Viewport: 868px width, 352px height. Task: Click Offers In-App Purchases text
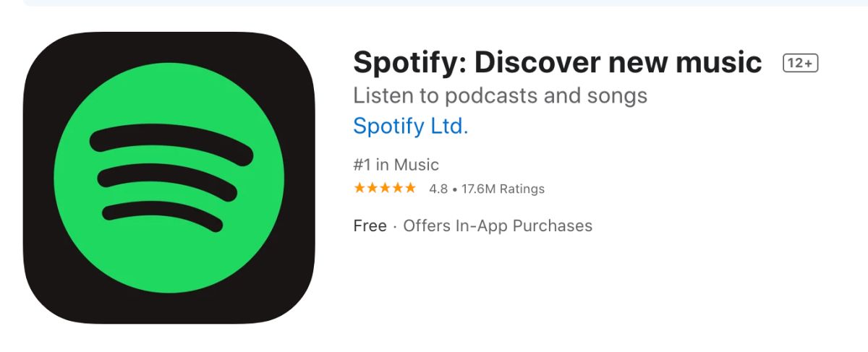point(498,226)
